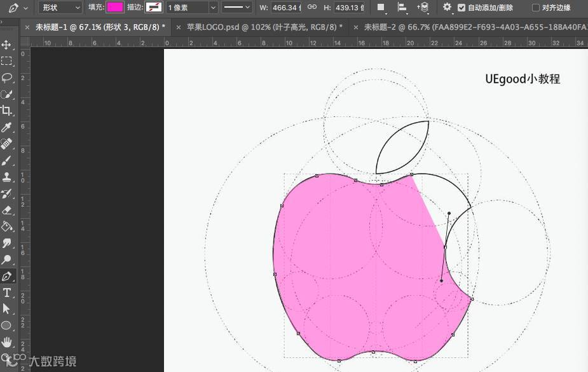Select the Dodge tool

(6, 259)
